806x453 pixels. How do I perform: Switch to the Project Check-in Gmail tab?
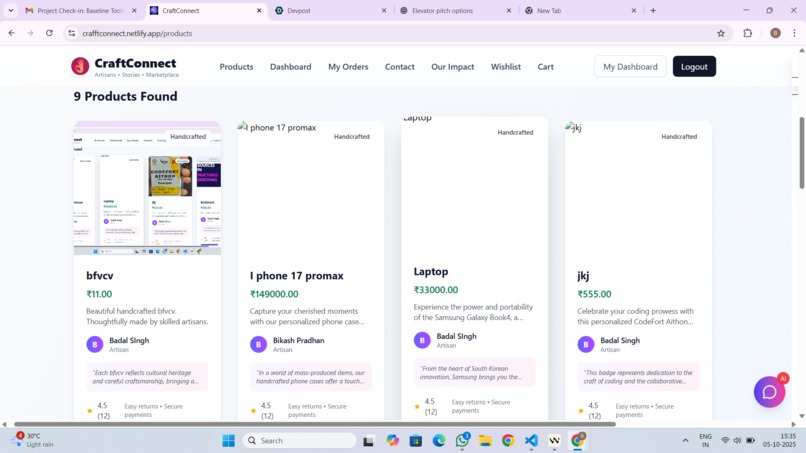click(81, 10)
